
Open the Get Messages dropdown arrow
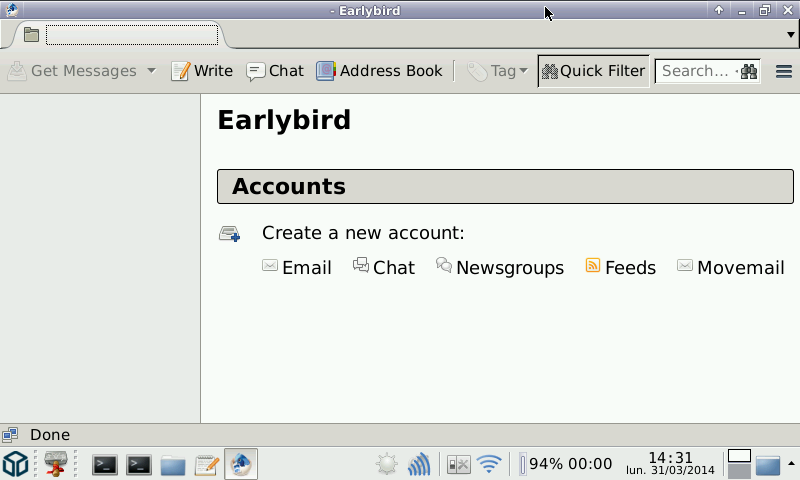point(152,71)
